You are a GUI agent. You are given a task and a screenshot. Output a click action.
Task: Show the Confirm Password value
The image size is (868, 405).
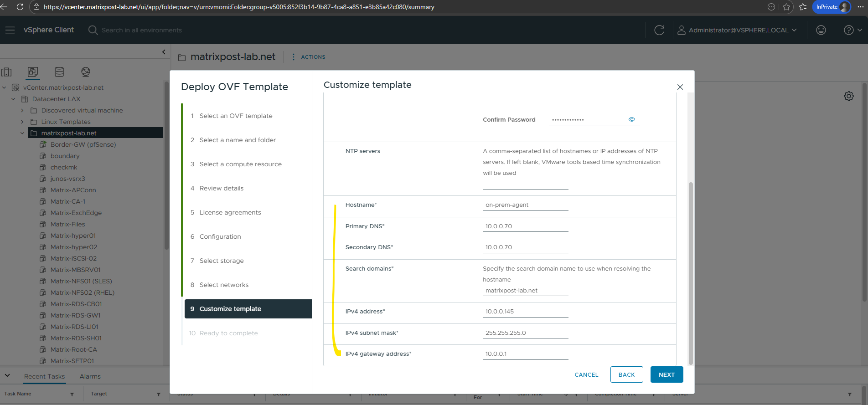632,119
